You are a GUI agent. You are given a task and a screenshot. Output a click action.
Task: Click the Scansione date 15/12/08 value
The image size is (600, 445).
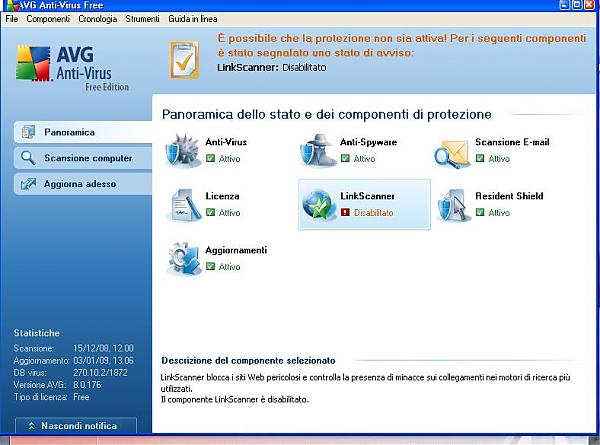(x=103, y=348)
